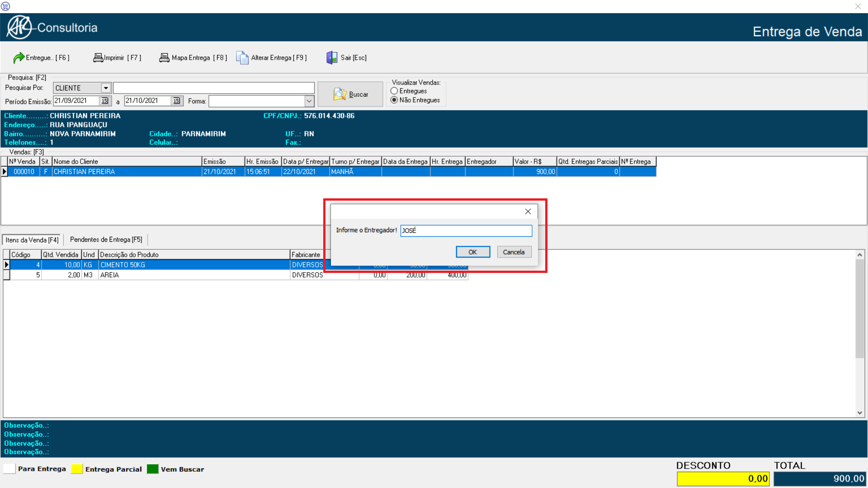Switch to Pendentes de Entrega tab

click(106, 239)
